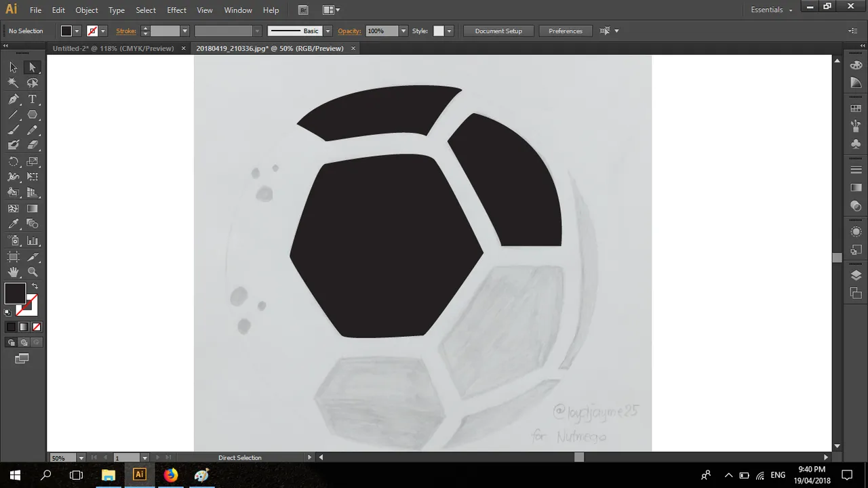Open the Window menu

[238, 10]
